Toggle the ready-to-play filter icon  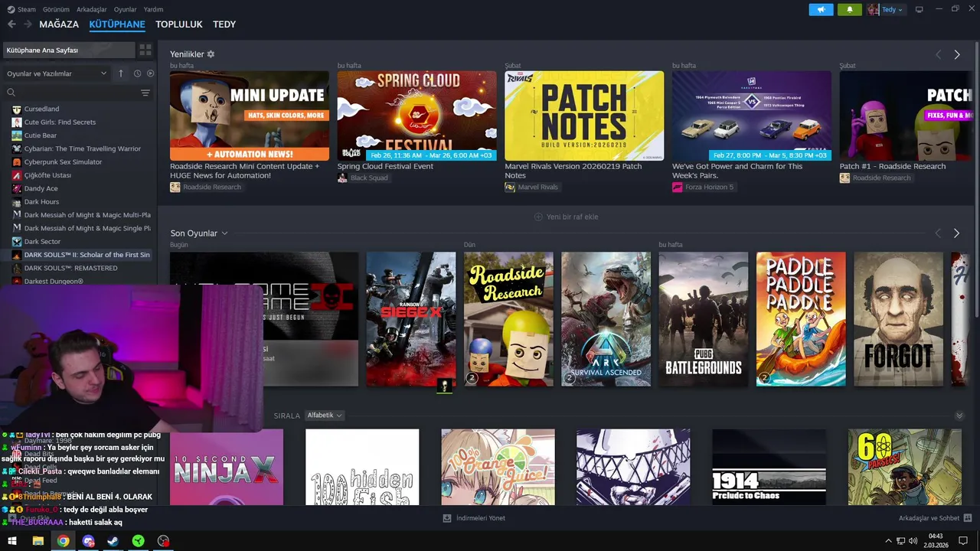coord(150,73)
